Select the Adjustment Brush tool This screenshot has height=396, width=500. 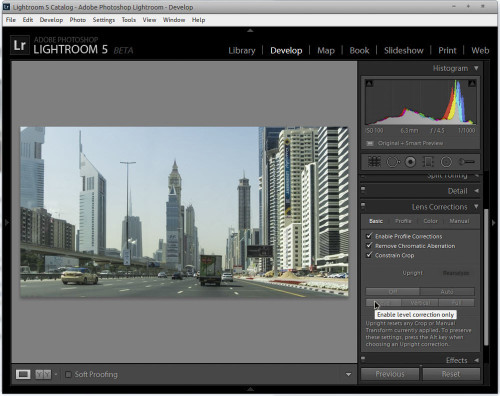coord(466,162)
